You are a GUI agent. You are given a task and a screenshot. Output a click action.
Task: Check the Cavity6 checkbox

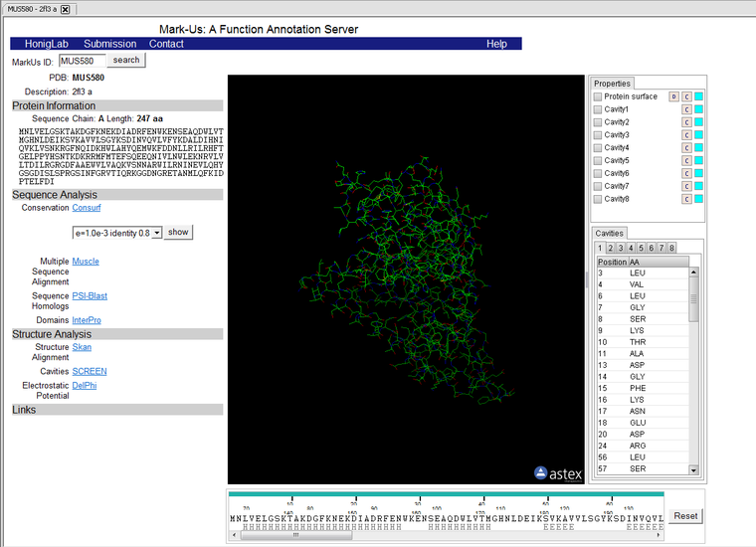(x=598, y=173)
